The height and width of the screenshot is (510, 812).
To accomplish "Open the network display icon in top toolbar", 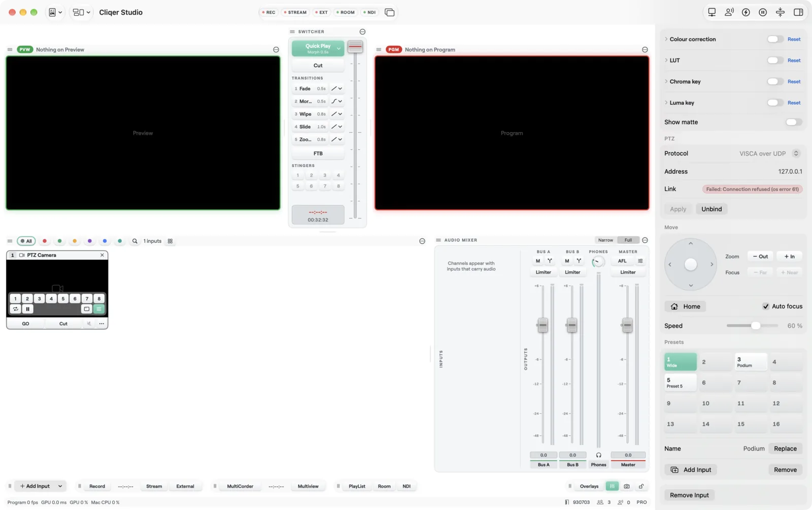I will coord(712,12).
